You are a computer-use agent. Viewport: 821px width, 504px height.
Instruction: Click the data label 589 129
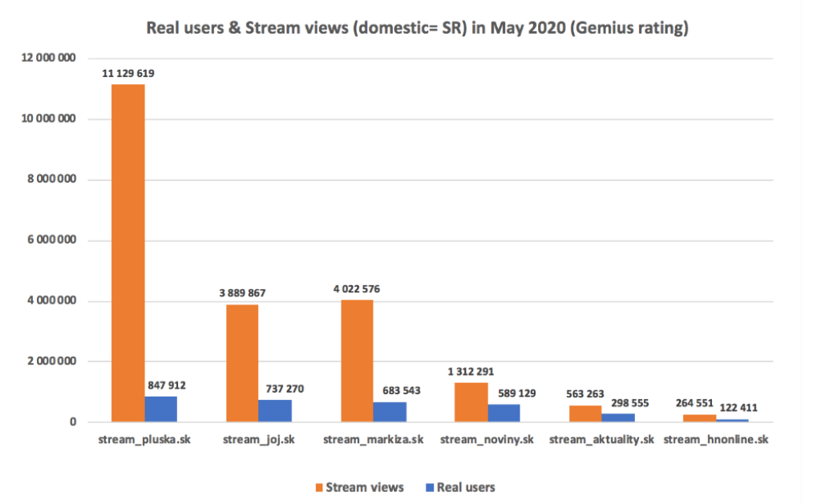tap(517, 393)
